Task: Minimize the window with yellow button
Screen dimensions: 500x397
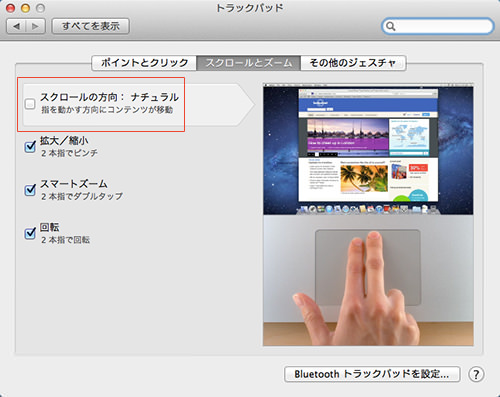Action: (x=26, y=8)
